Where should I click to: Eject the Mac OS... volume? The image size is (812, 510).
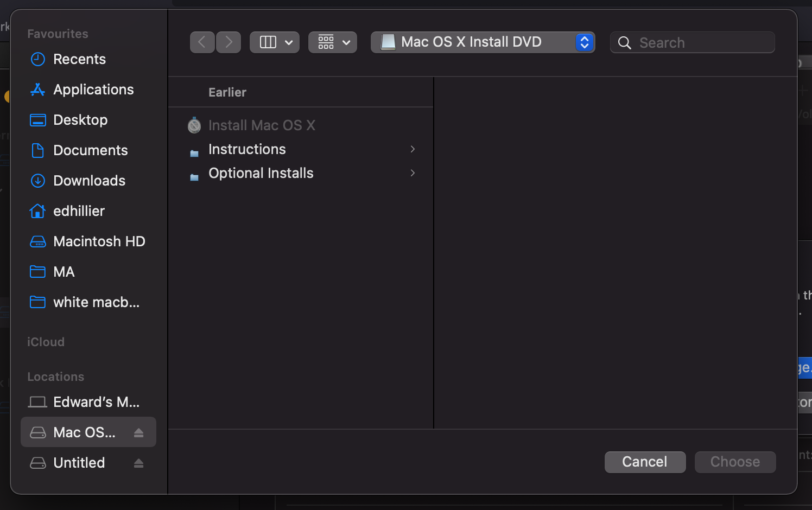tap(138, 432)
